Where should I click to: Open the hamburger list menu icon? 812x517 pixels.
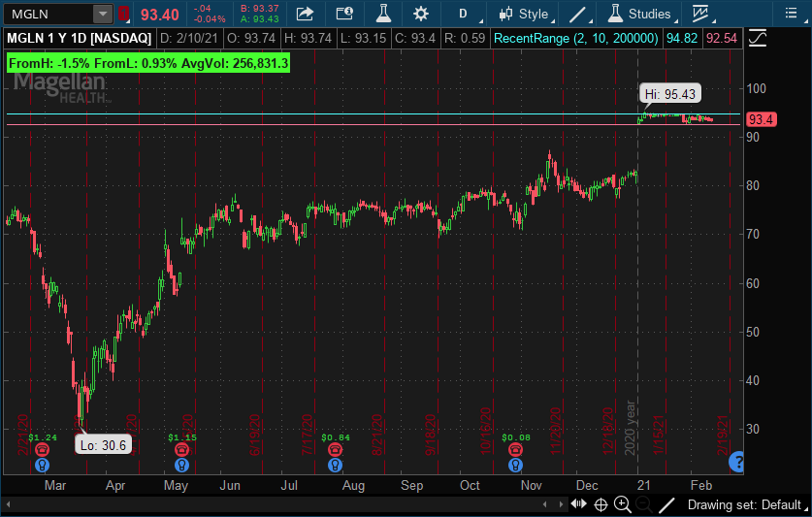[x=791, y=13]
